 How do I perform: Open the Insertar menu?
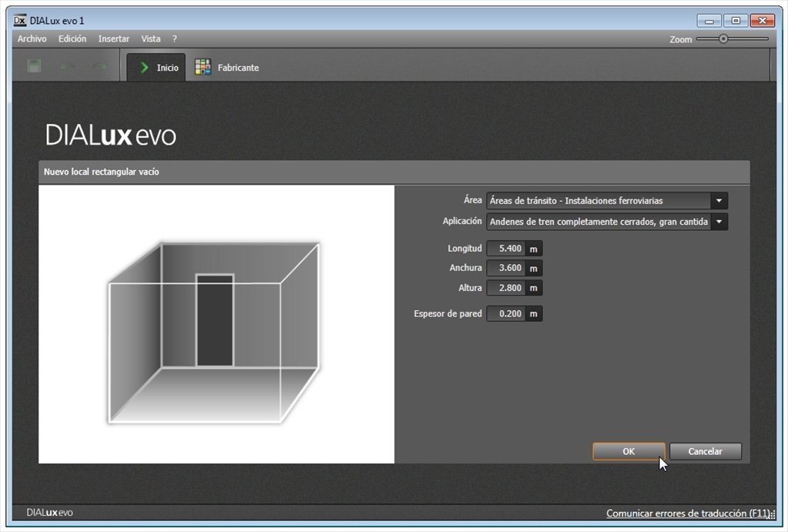click(x=113, y=38)
